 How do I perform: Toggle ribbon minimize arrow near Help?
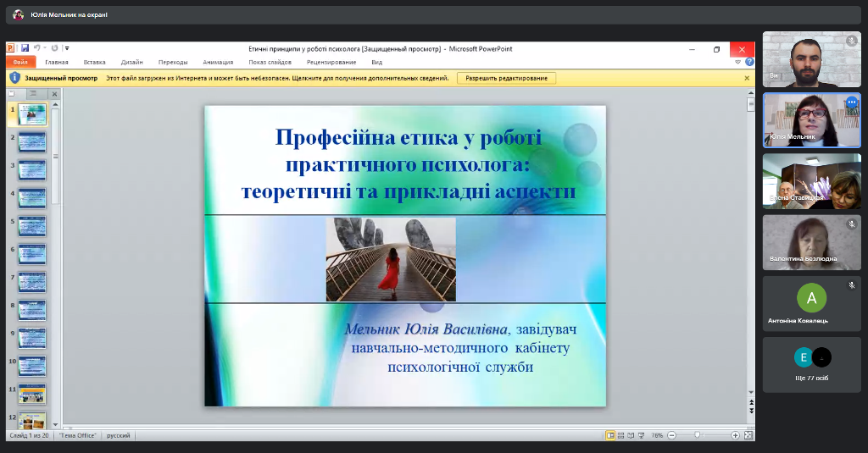738,62
